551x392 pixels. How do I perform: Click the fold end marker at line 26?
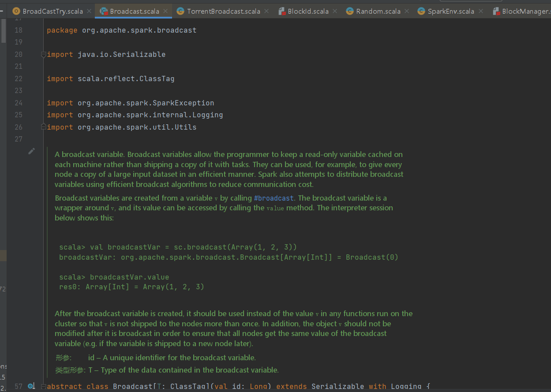click(43, 127)
